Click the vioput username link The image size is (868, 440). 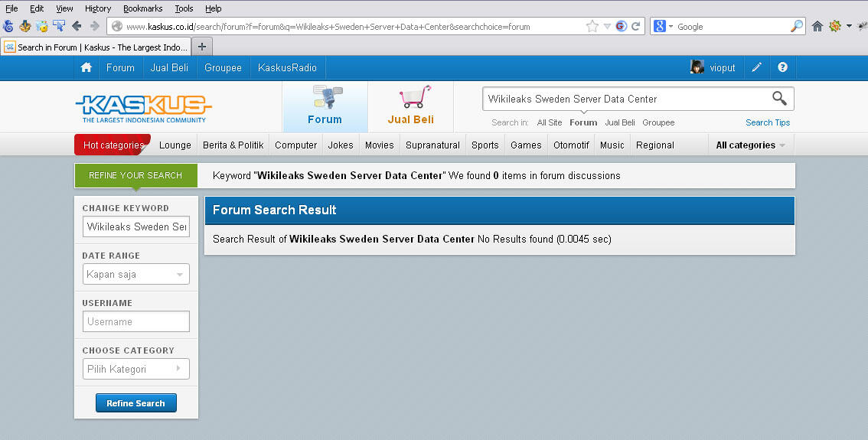tap(723, 67)
